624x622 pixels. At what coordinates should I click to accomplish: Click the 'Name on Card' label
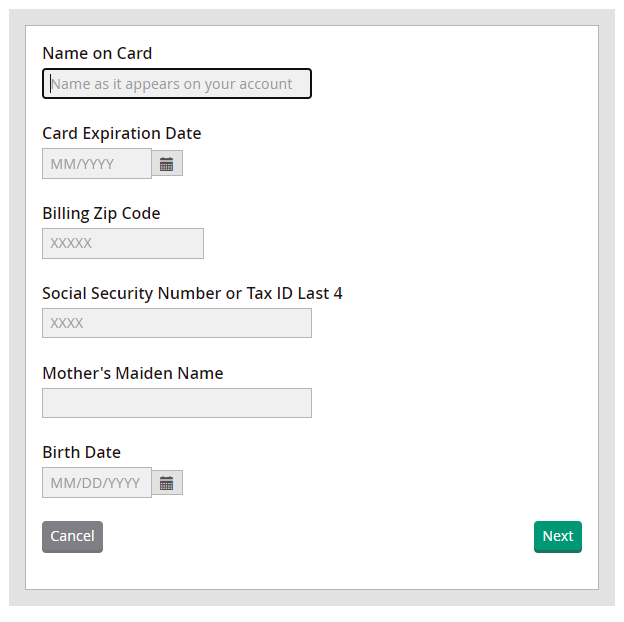[97, 53]
